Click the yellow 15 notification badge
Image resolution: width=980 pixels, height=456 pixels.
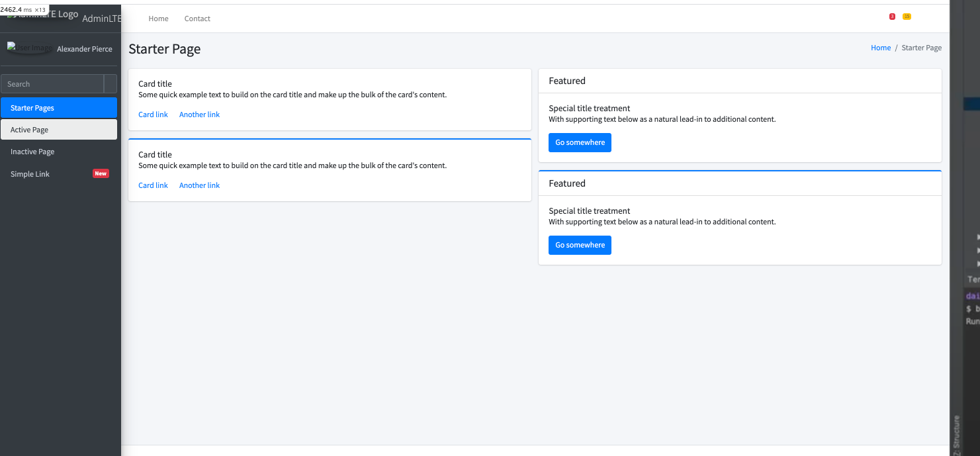907,17
